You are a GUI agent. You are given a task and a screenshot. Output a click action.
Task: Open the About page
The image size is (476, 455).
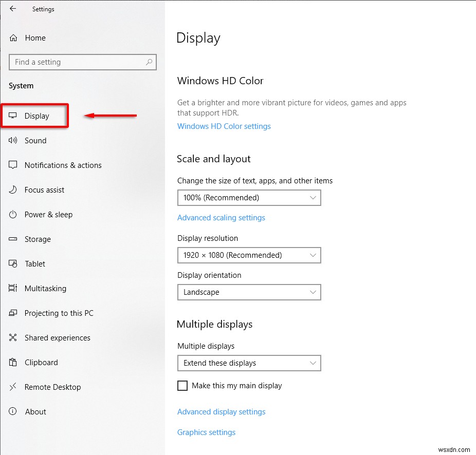[x=35, y=412]
